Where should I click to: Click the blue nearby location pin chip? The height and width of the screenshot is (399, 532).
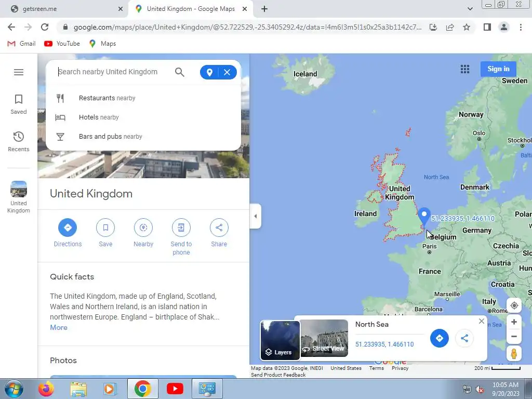pyautogui.click(x=209, y=72)
